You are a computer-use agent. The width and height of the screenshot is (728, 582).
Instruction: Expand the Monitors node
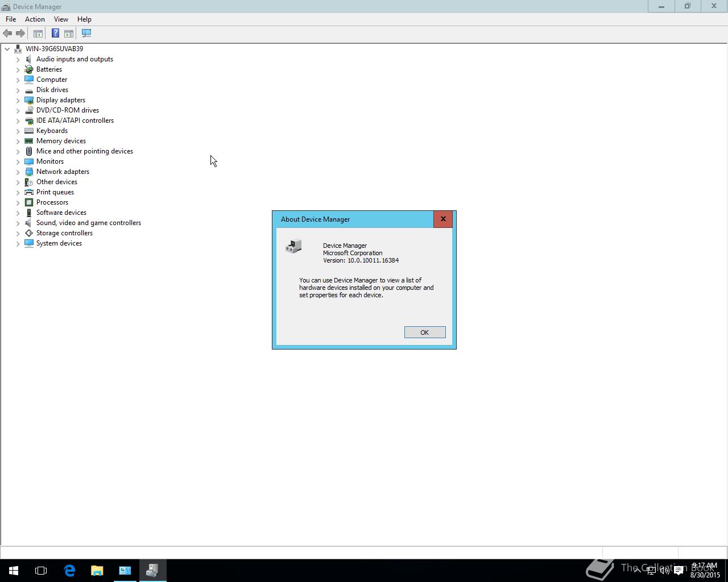[18, 161]
